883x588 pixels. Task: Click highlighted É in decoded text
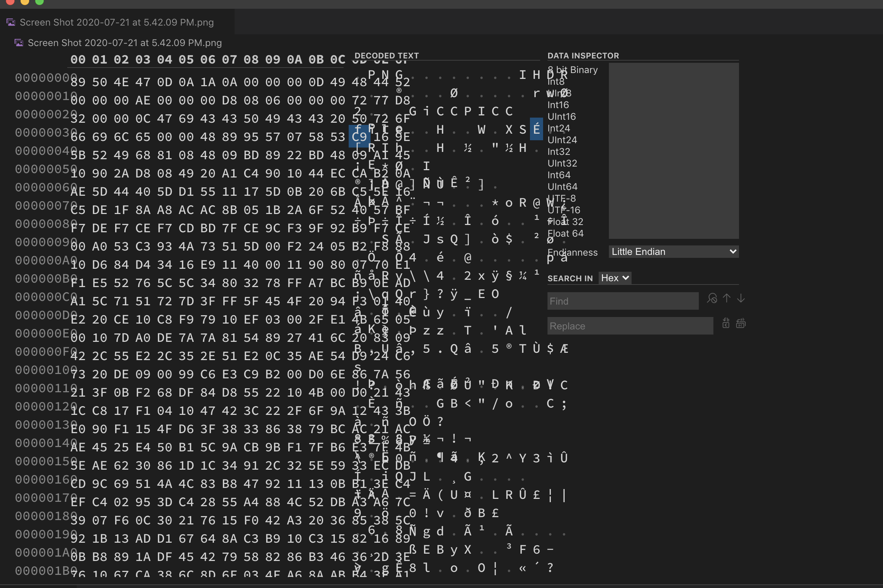[536, 129]
